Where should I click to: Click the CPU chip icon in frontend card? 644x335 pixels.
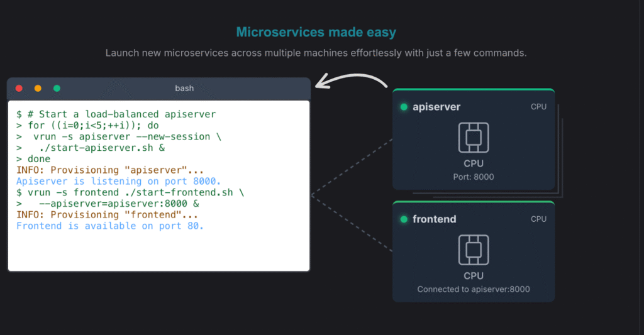point(474,250)
